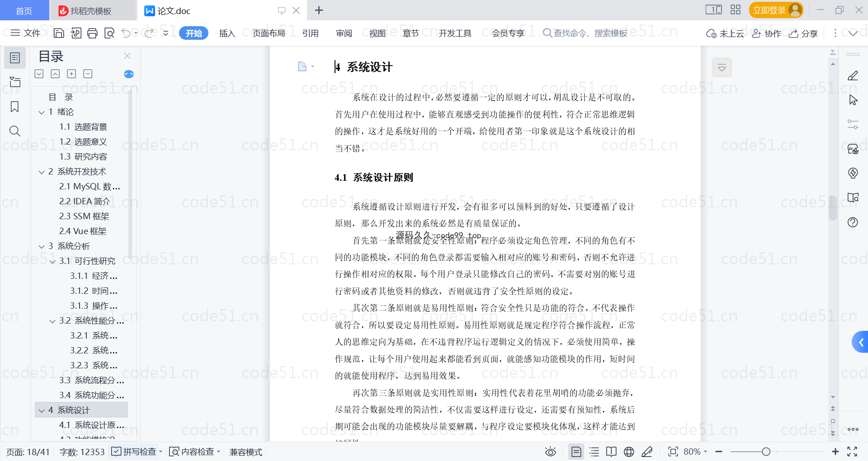The image size is (868, 461).
Task: Switch to page layout view icon
Action: (x=576, y=452)
